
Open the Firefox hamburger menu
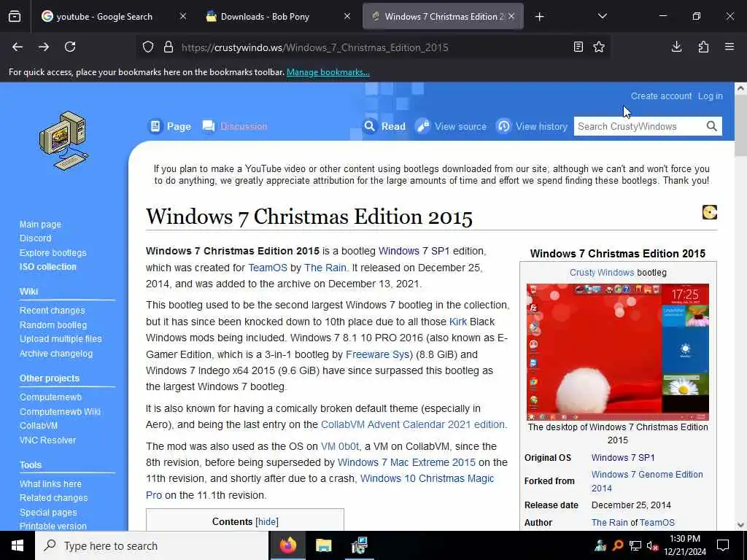pyautogui.click(x=729, y=47)
